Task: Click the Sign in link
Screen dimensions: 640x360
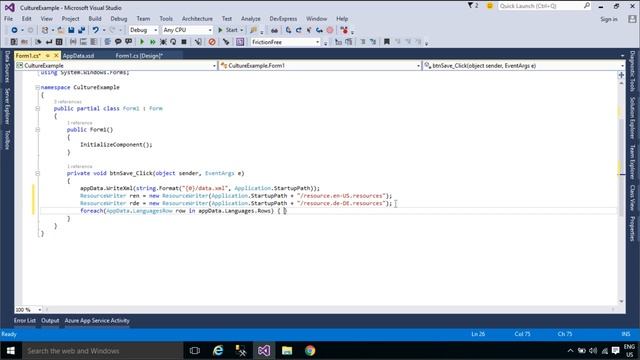Action: coord(609,19)
